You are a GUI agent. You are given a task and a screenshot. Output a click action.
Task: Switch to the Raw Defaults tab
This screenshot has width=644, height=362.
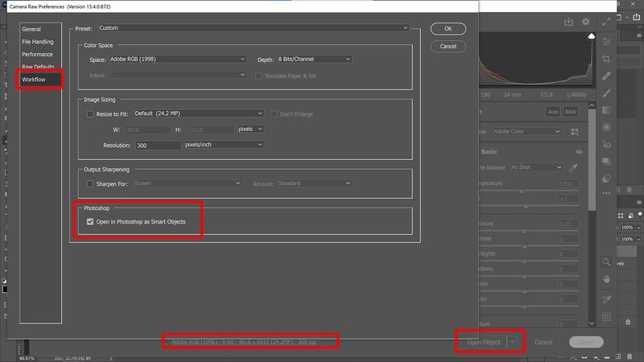(x=38, y=67)
